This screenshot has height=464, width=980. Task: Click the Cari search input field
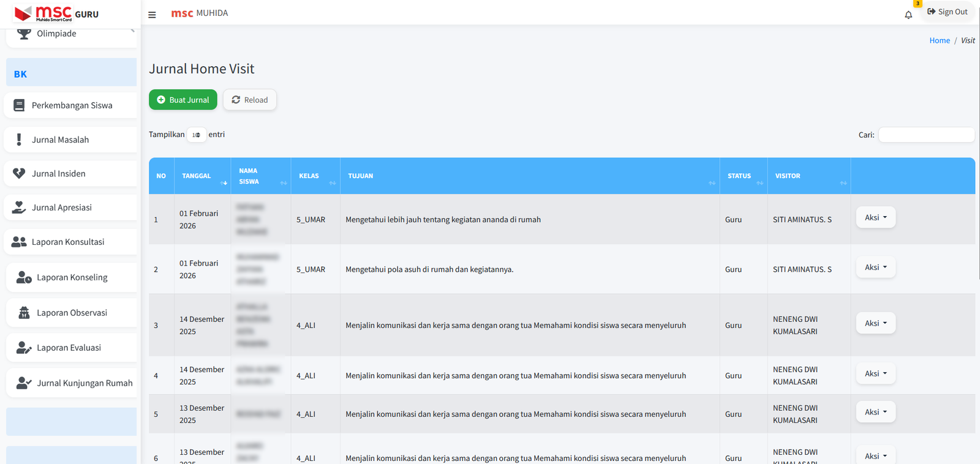(x=926, y=135)
